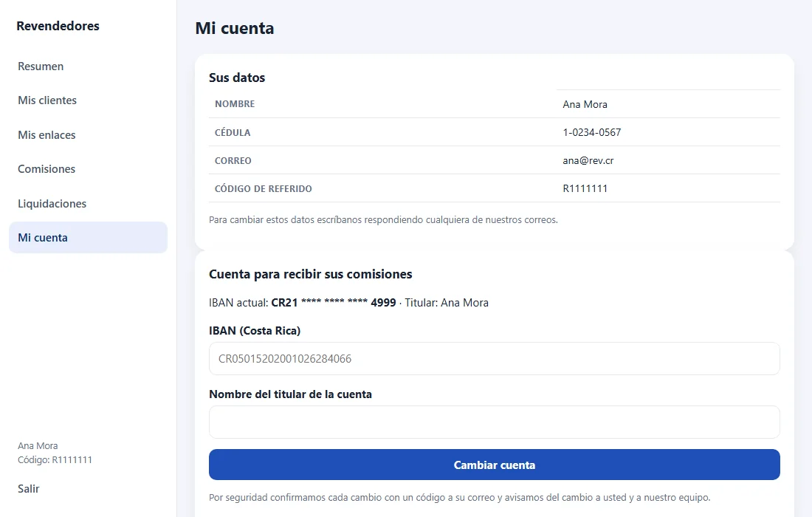Click the Mi cuenta page heading
The image size is (812, 517).
pyautogui.click(x=235, y=28)
